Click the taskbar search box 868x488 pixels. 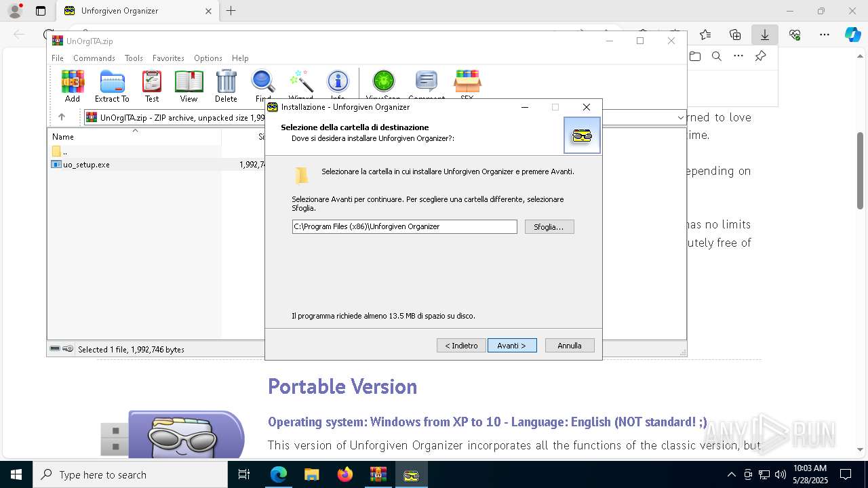tap(130, 474)
